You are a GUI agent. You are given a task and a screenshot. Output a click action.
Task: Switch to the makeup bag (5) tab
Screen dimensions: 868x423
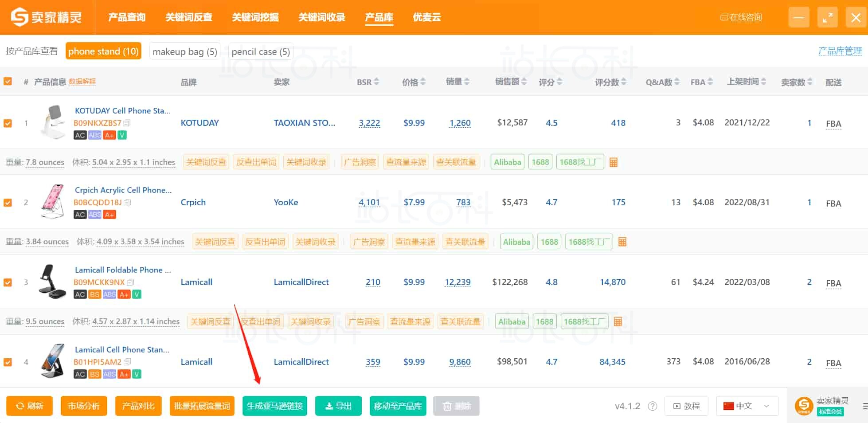pos(184,51)
